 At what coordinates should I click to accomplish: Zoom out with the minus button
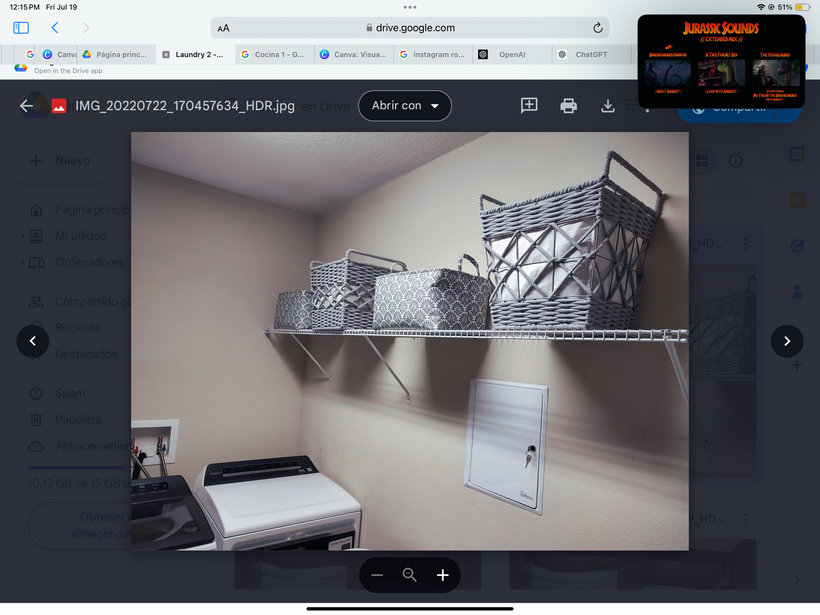(x=377, y=575)
